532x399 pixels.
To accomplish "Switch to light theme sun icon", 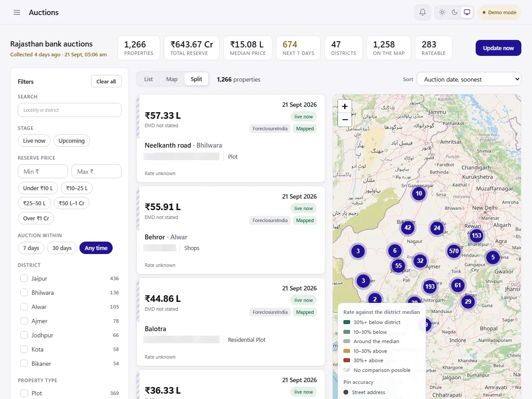I will (442, 12).
